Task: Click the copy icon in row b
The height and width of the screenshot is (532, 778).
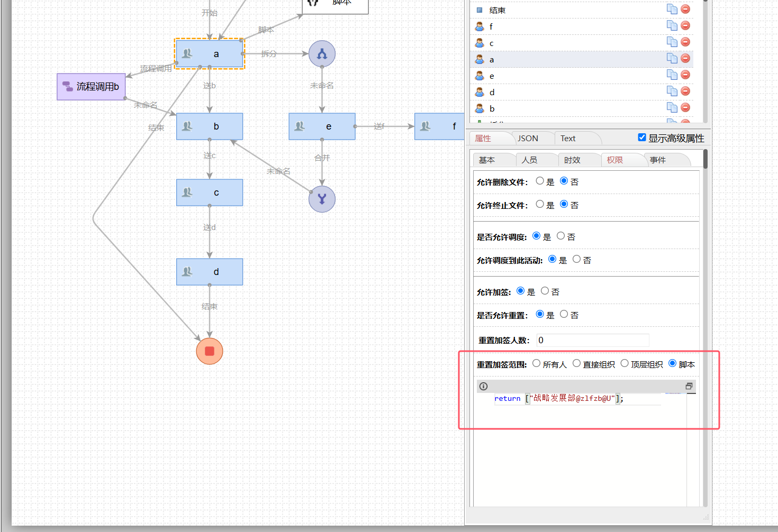Action: pyautogui.click(x=672, y=107)
